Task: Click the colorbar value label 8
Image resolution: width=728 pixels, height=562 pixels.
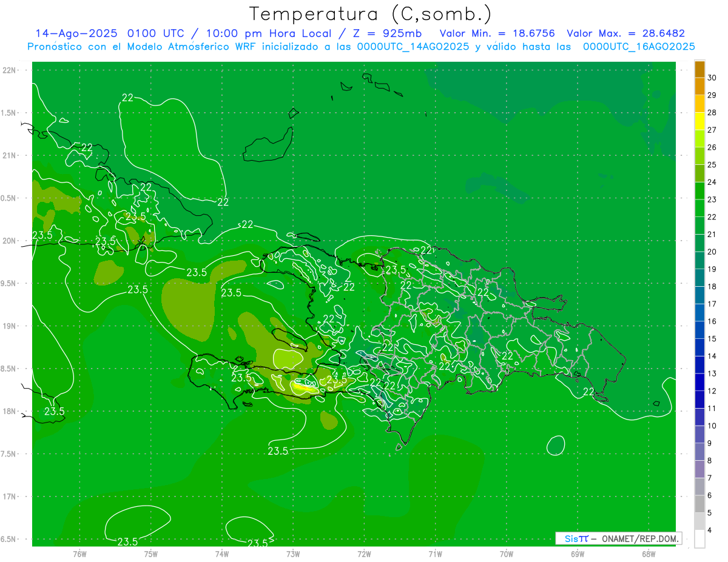Action: (x=710, y=461)
